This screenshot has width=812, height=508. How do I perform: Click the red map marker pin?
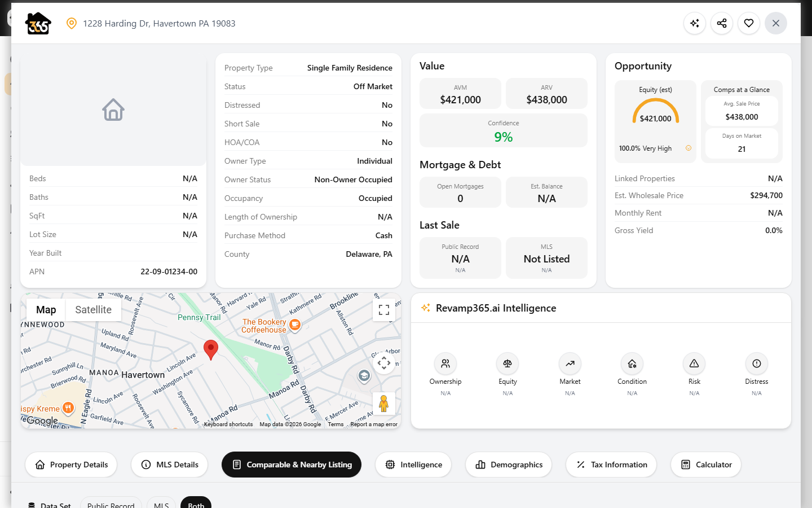pyautogui.click(x=210, y=350)
